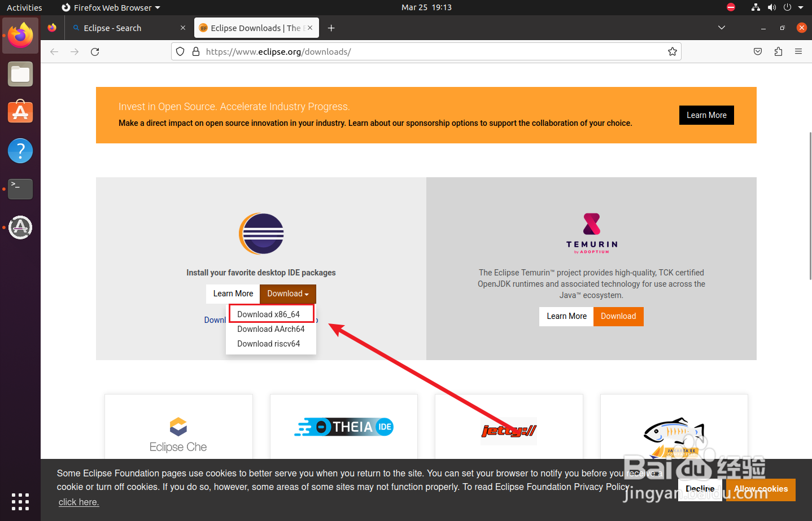Screen dimensions: 812x521
Task: Bookmark this page with the star icon
Action: click(673, 52)
